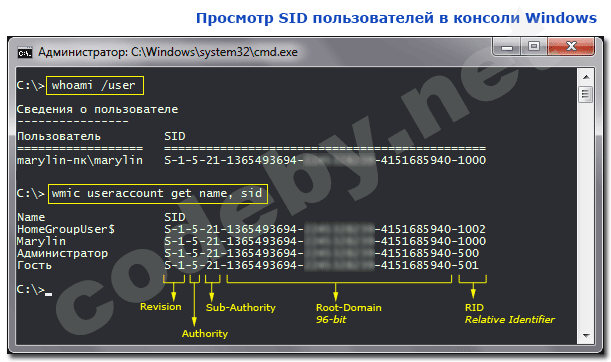Click the SID ending in -1002
611x362 pixels.
[x=325, y=229]
